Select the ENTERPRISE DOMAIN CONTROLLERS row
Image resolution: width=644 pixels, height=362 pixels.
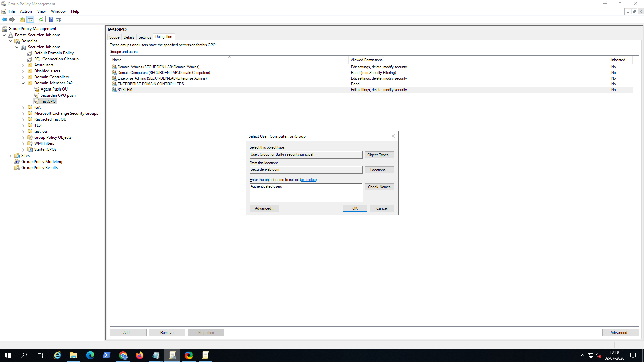pyautogui.click(x=371, y=84)
